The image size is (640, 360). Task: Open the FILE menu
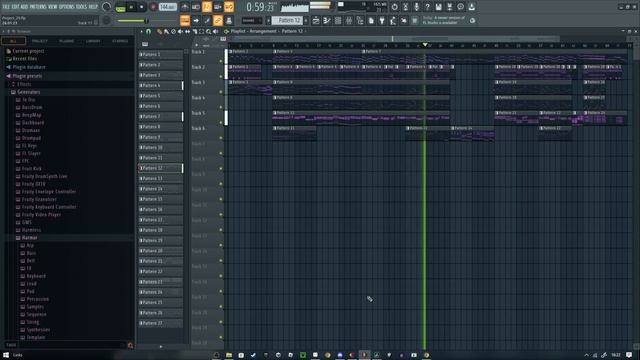[6, 7]
